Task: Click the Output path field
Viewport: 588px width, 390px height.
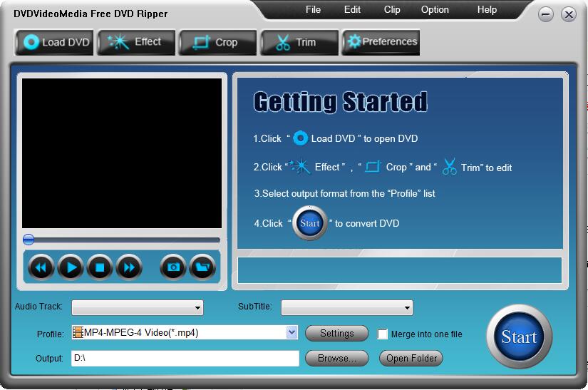Action: point(185,358)
